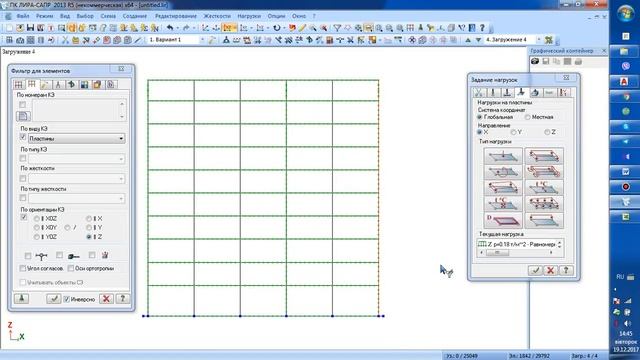Click the grid icon at start of second toolbar
This screenshot has height=360, width=640.
9,40
